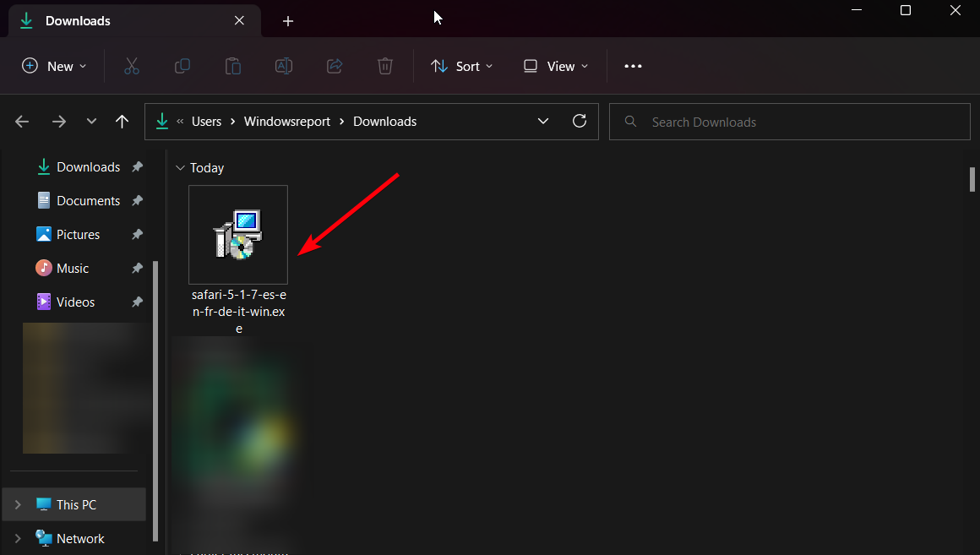This screenshot has height=555, width=980.
Task: Close the Downloads tab
Action: point(239,20)
